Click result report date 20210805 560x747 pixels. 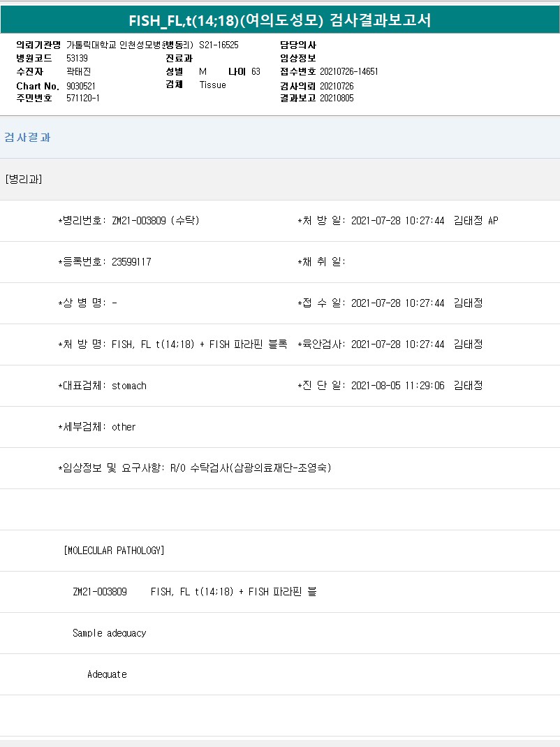pos(337,98)
